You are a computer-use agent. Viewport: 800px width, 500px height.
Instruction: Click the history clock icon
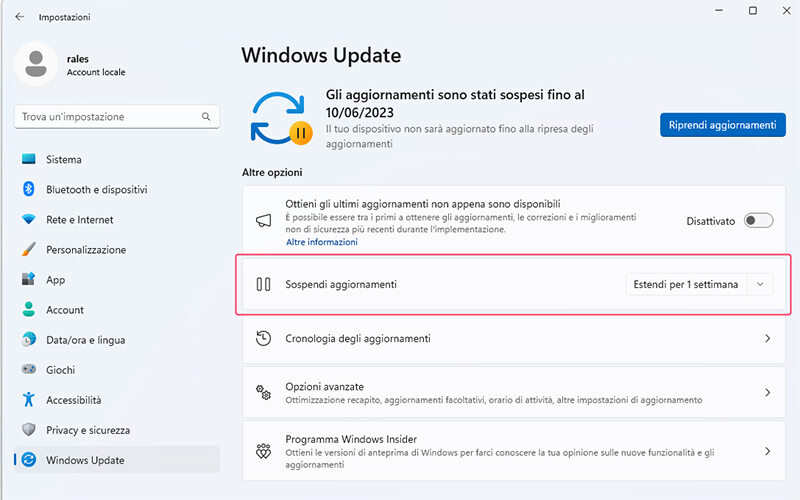click(263, 338)
